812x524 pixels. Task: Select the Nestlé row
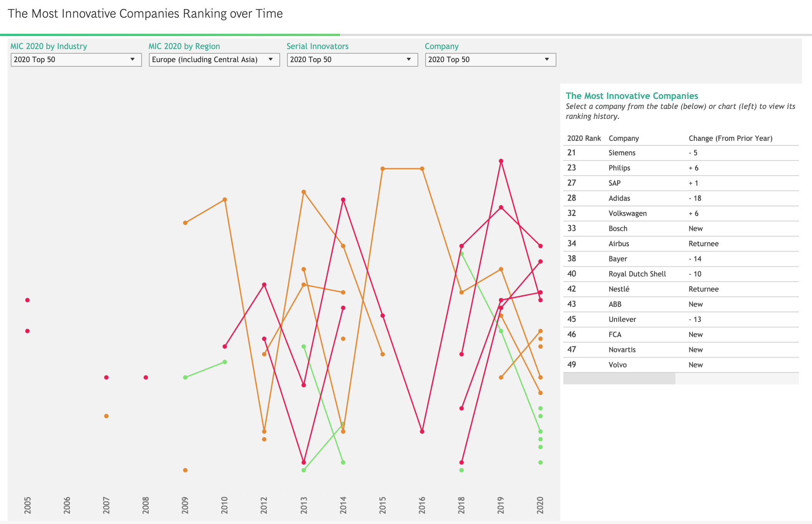click(x=681, y=289)
